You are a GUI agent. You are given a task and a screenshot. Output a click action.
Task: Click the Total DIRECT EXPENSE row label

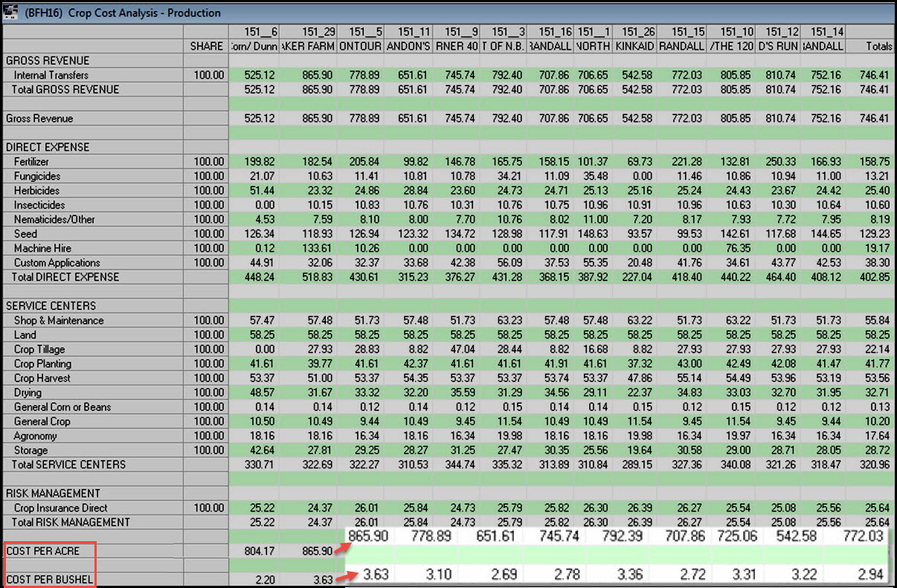(65, 277)
